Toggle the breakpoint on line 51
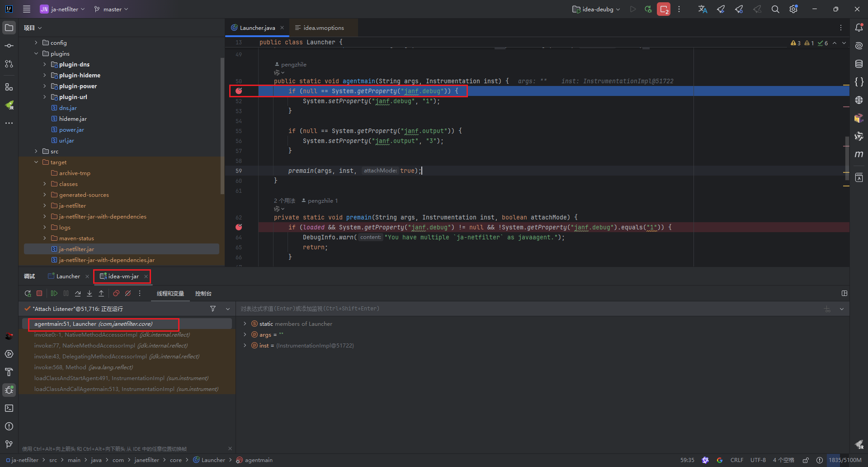This screenshot has height=467, width=868. pyautogui.click(x=239, y=91)
